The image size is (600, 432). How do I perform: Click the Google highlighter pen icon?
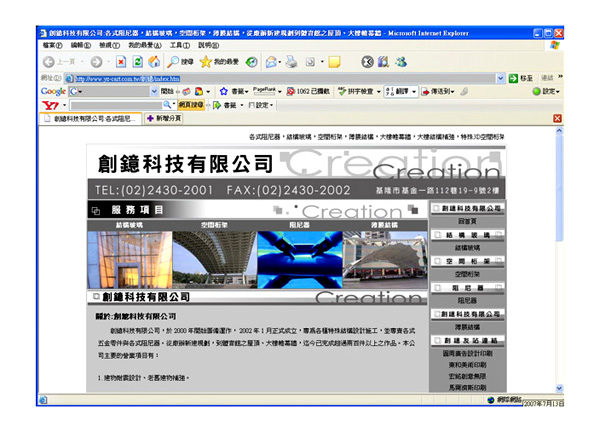pyautogui.click(x=465, y=91)
